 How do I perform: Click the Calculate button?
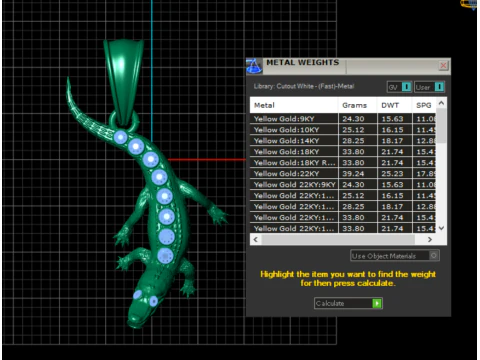(348, 303)
